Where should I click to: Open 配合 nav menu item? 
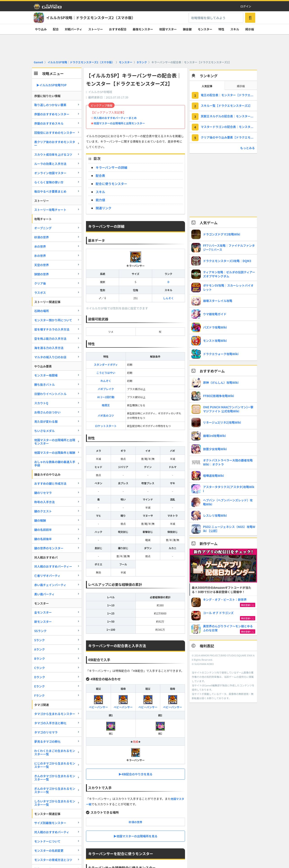coord(56,29)
